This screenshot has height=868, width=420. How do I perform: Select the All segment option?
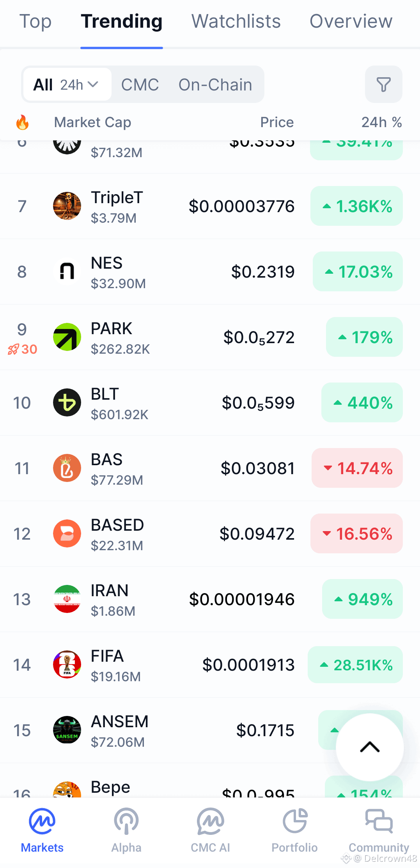(43, 85)
